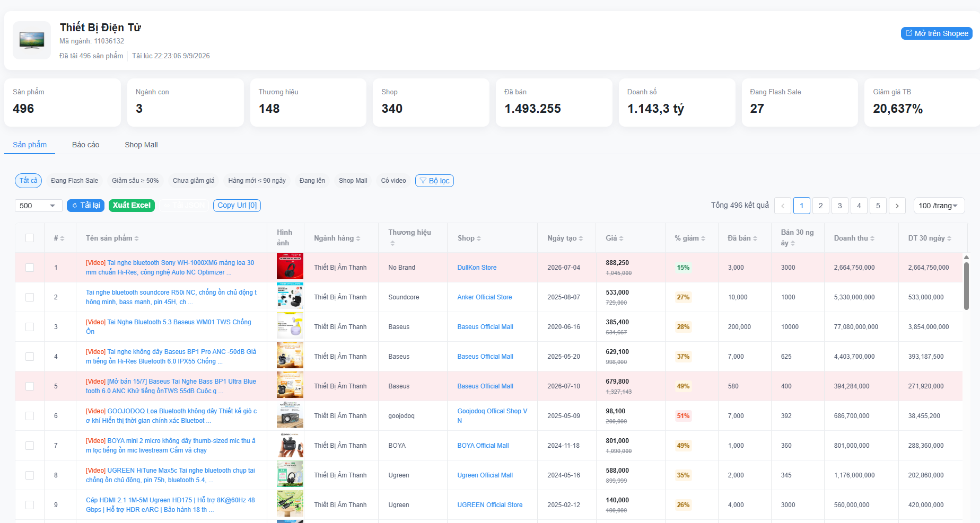Filter by Giảm sâu ≥ 50% chip
This screenshot has width=980, height=523.
pos(135,181)
